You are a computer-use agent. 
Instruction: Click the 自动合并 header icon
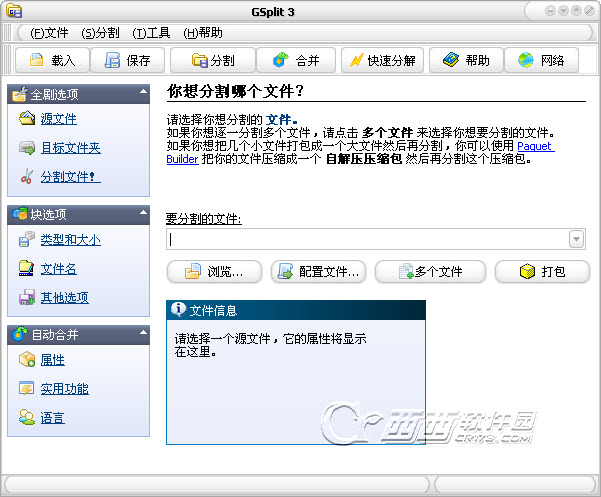(20, 334)
